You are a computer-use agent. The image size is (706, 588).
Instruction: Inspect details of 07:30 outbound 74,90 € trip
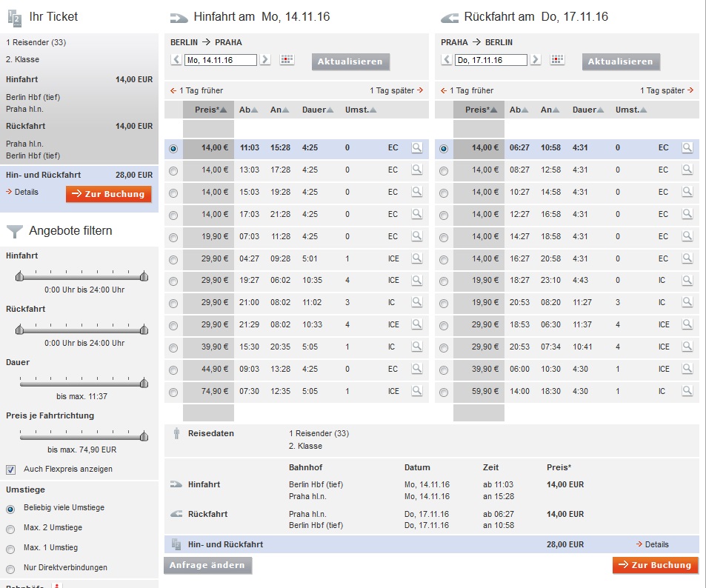point(417,391)
